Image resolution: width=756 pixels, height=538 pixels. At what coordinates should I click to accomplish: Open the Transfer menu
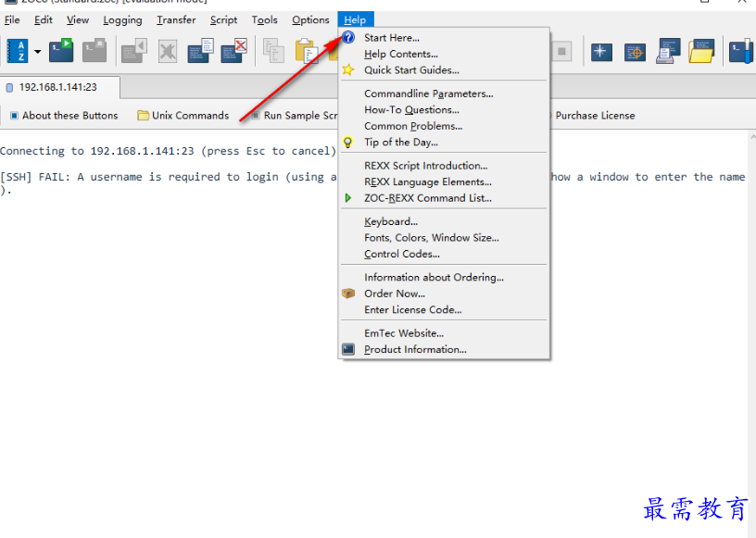click(176, 19)
